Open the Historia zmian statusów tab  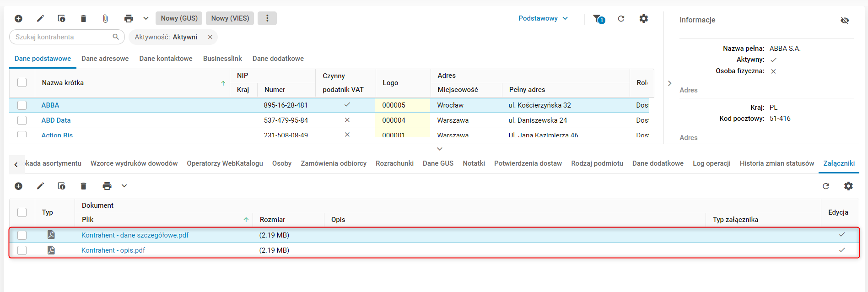tap(777, 163)
